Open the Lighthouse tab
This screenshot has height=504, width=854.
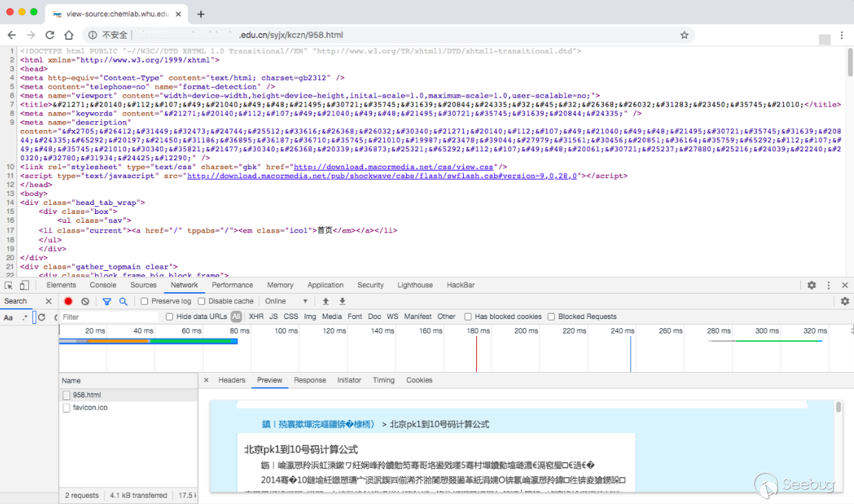point(415,285)
